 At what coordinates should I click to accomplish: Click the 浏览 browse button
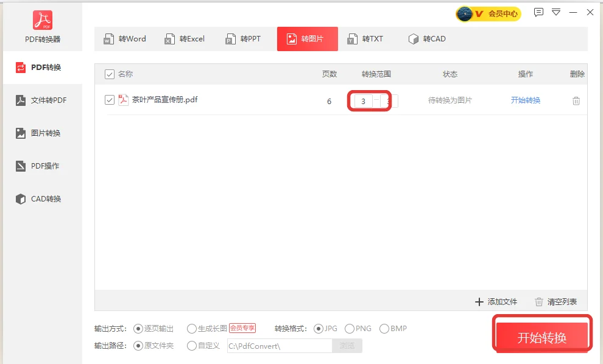point(347,346)
